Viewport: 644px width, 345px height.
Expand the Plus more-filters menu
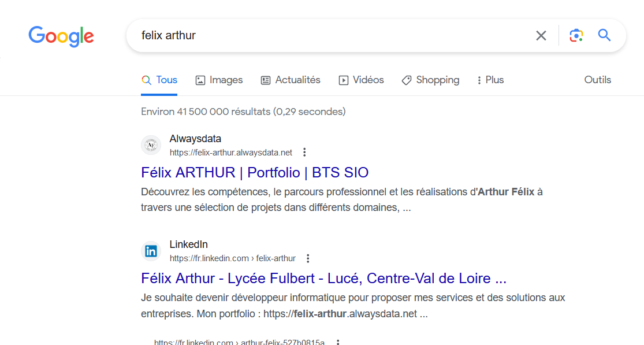point(490,80)
